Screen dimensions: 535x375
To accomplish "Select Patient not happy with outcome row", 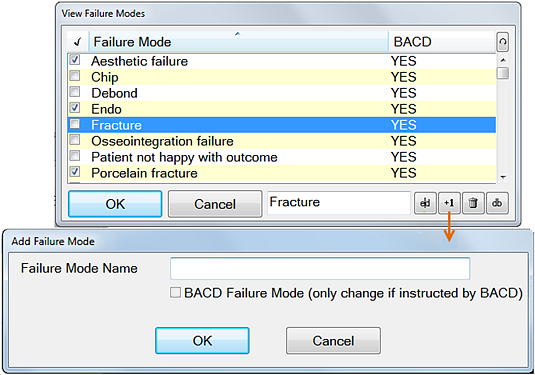I will (282, 157).
